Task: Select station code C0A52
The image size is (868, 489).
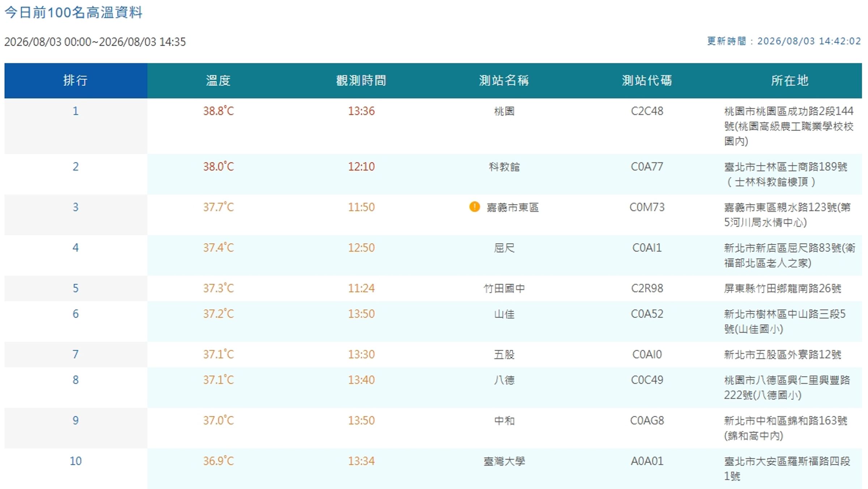Action: click(647, 314)
